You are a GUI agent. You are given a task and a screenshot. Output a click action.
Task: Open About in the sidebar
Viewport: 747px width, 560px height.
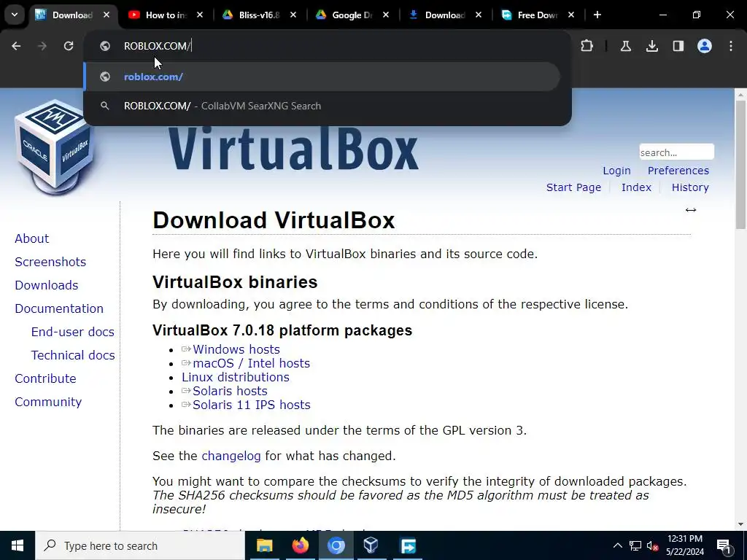32,238
